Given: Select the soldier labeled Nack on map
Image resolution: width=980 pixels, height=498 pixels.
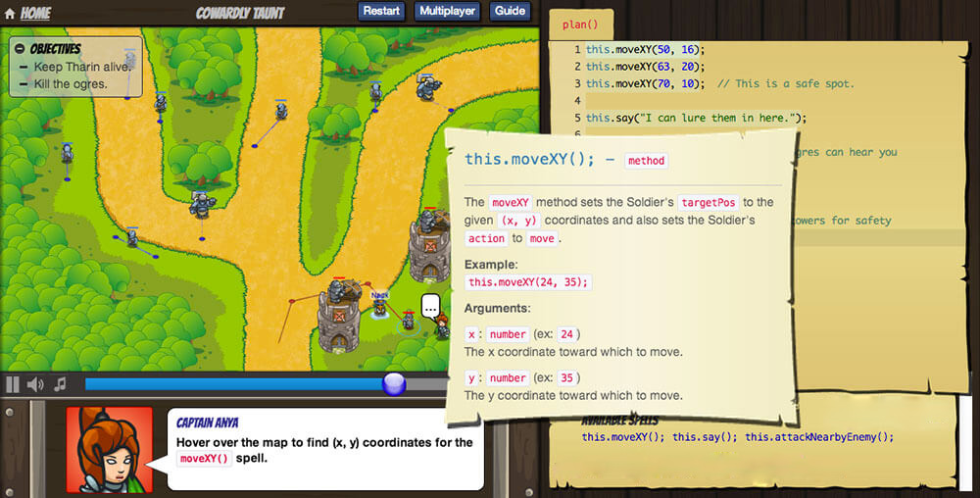Looking at the screenshot, I should (379, 308).
